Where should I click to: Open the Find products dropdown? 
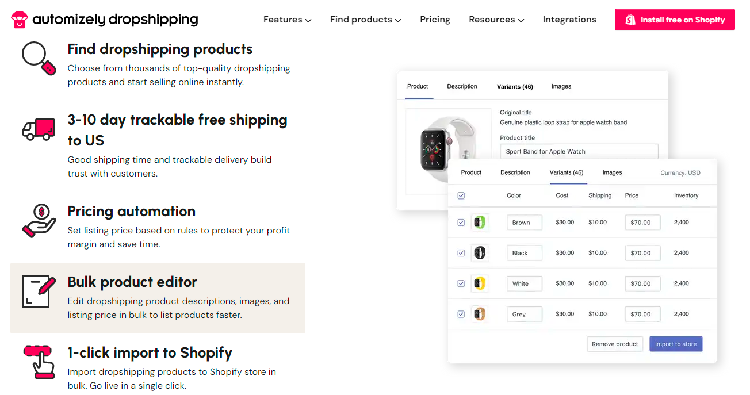(365, 20)
